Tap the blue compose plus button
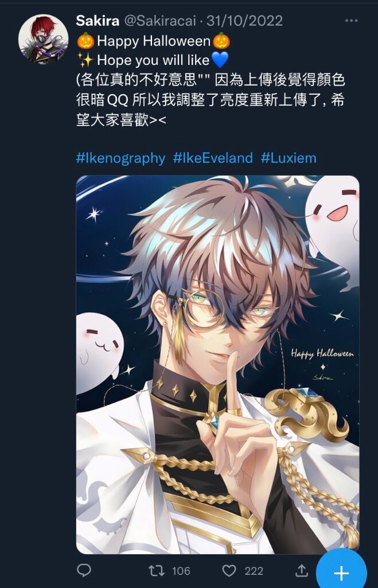The height and width of the screenshot is (588, 378). click(341, 572)
